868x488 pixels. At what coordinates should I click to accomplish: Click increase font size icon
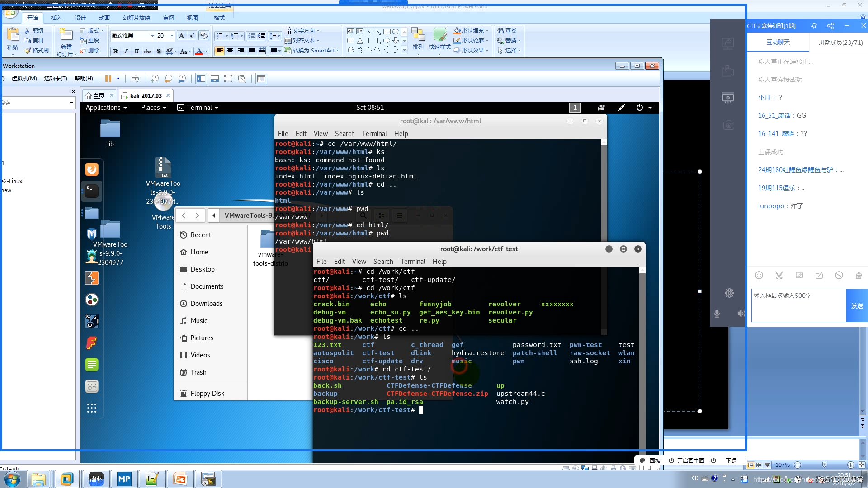pos(182,36)
